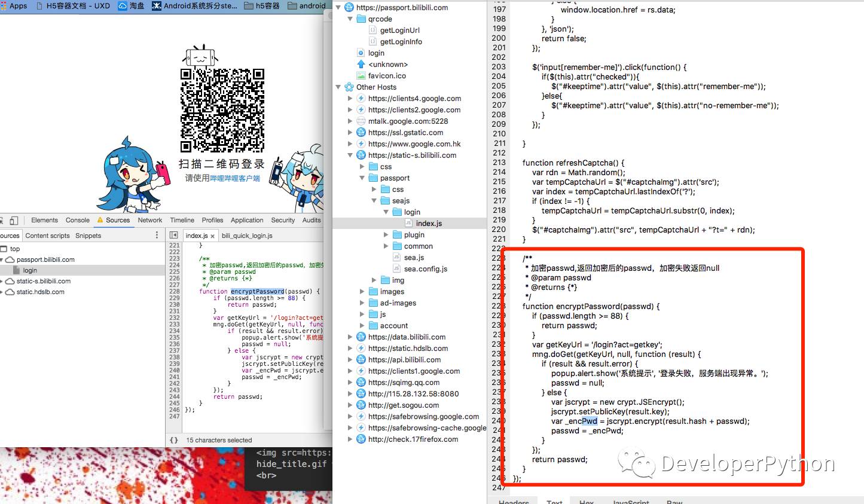The width and height of the screenshot is (864, 504).
Task: Switch to Content scripts navigator tab
Action: pyautogui.click(x=47, y=236)
